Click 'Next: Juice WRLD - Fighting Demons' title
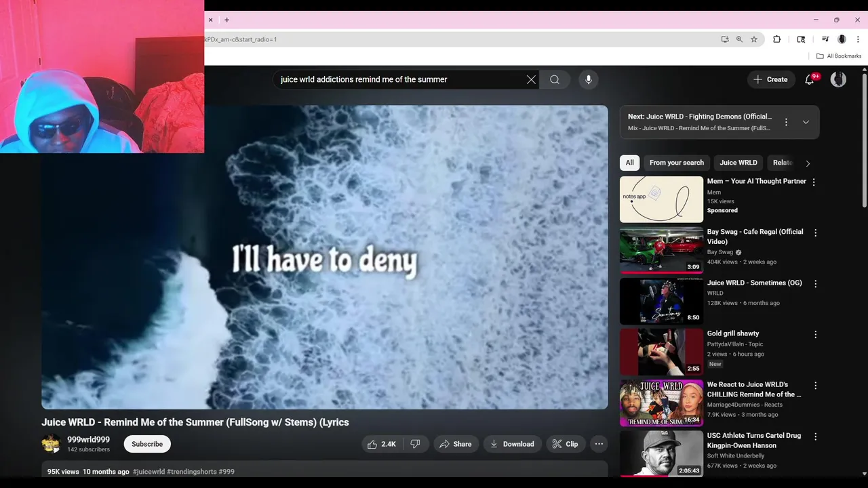This screenshot has height=488, width=868. coord(699,117)
